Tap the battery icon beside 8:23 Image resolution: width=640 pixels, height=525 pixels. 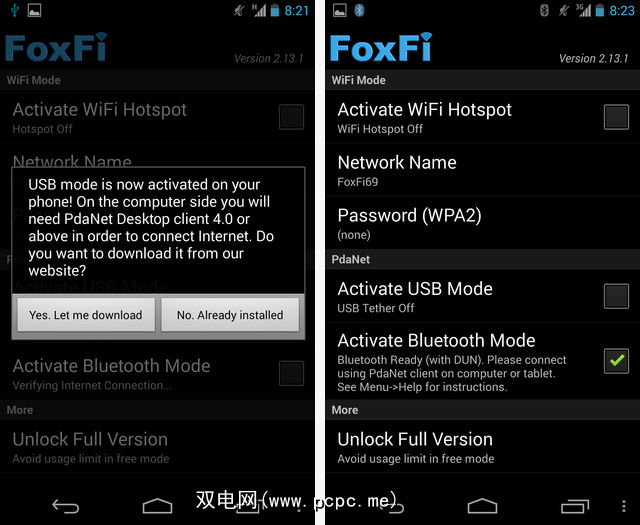[x=599, y=10]
